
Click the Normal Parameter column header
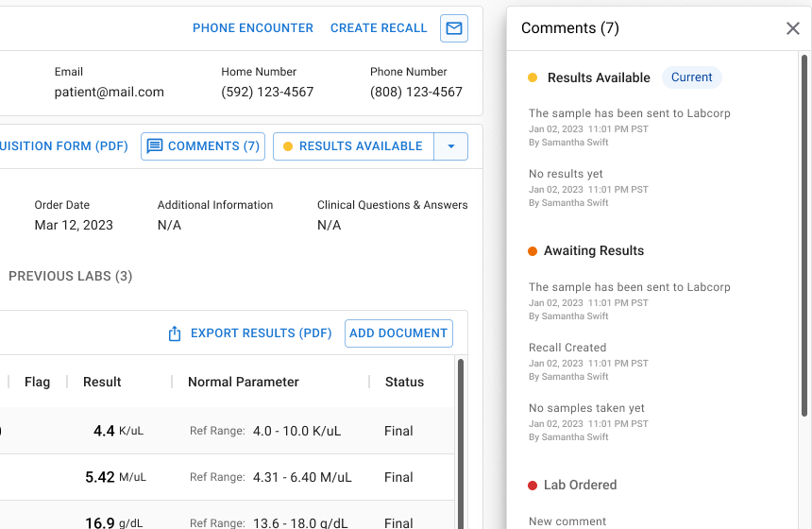pyautogui.click(x=244, y=382)
